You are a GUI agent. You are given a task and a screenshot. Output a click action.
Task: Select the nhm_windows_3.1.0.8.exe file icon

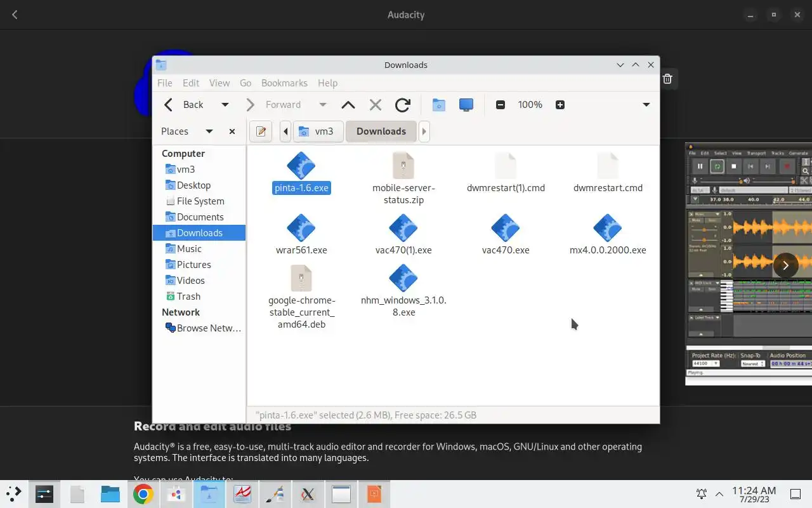click(x=403, y=278)
